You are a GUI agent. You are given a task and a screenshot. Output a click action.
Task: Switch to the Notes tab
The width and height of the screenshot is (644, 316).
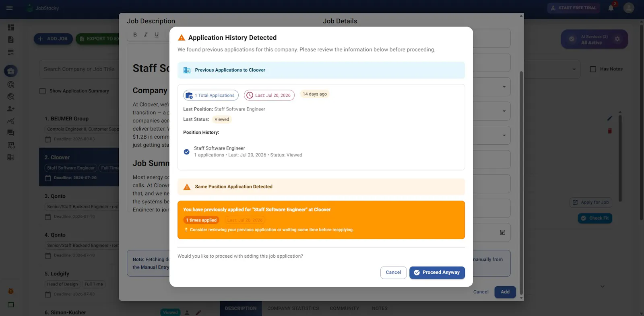(380, 308)
